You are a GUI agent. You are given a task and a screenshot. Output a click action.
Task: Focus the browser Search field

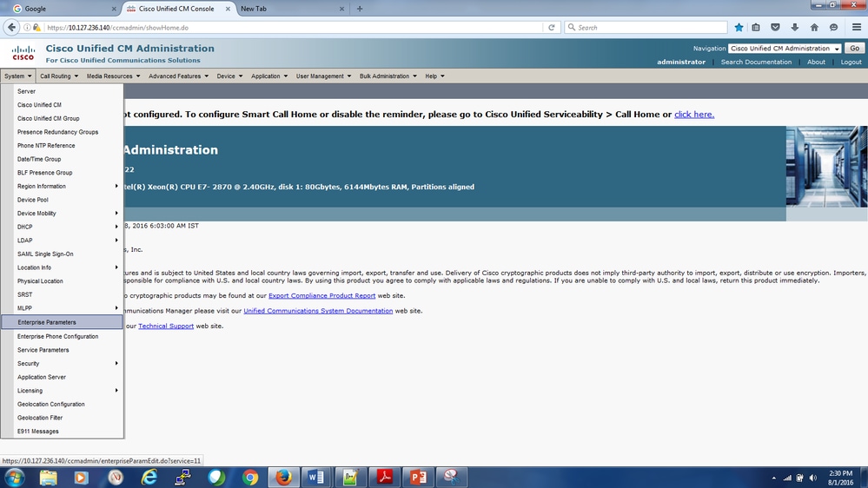[646, 27]
